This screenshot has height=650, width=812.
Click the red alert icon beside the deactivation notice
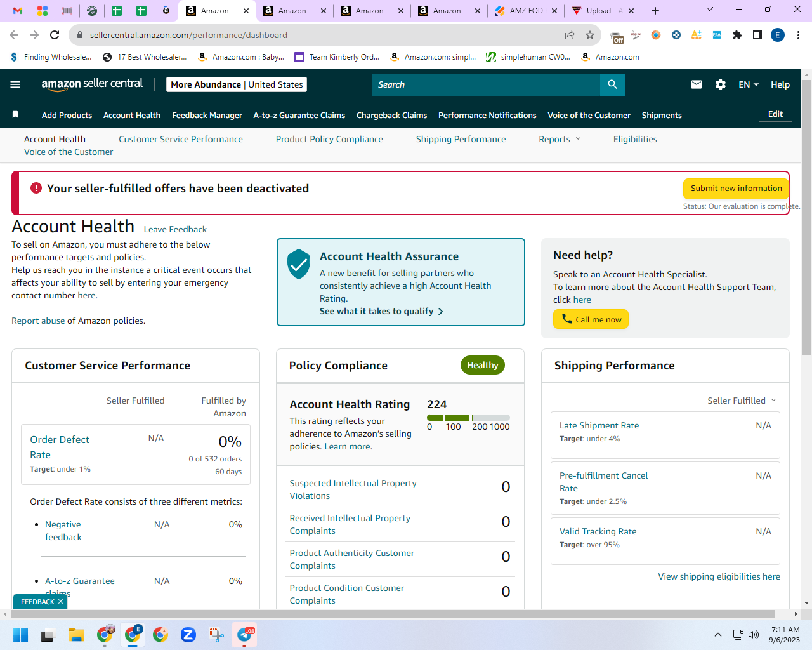tap(36, 189)
